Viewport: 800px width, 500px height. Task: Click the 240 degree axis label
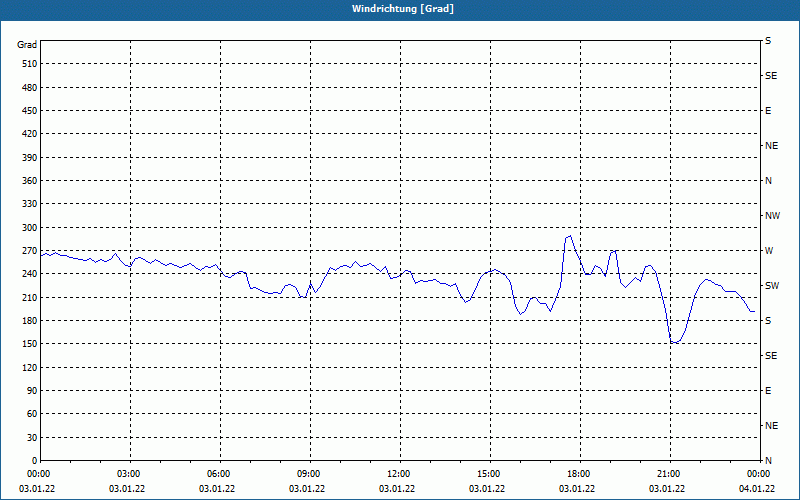tap(30, 274)
